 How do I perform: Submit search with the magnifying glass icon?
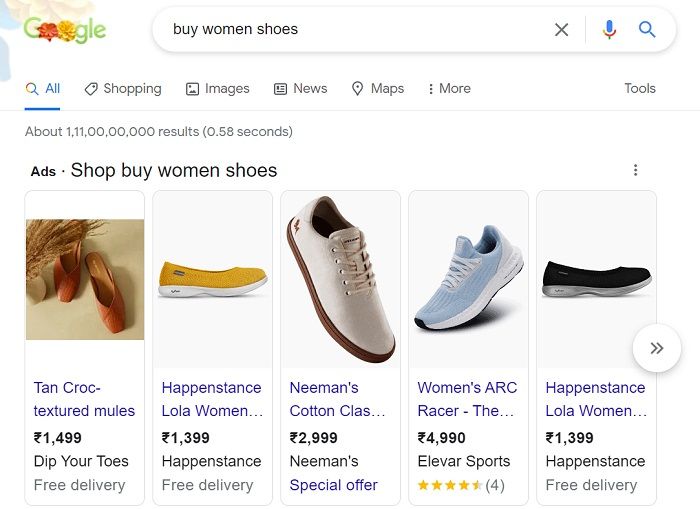point(647,30)
